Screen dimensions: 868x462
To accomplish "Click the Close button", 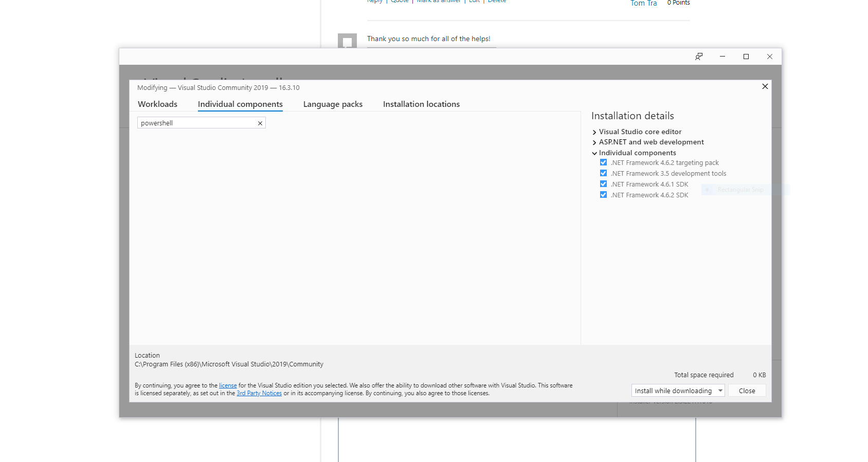I will click(x=747, y=391).
